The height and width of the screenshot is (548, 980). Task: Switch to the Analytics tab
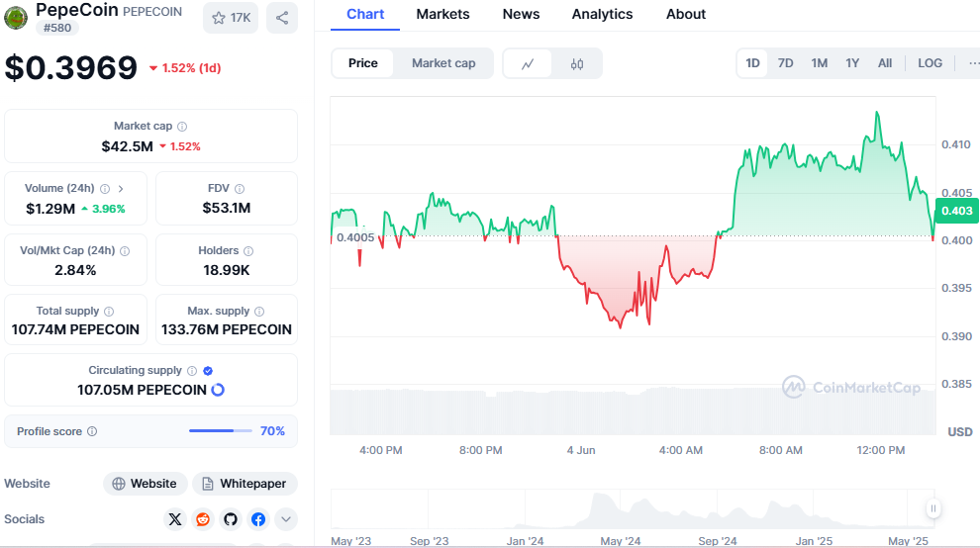(x=602, y=15)
